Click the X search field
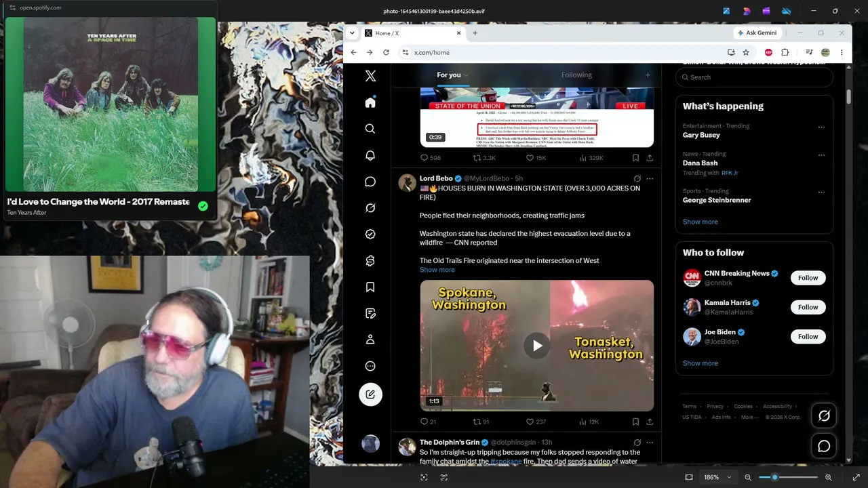 [x=754, y=77]
